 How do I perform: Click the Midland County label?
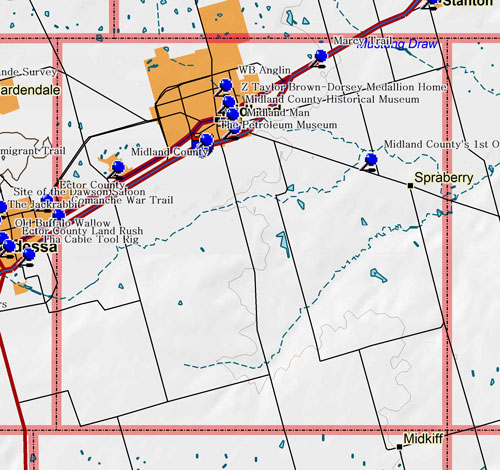pyautogui.click(x=170, y=152)
